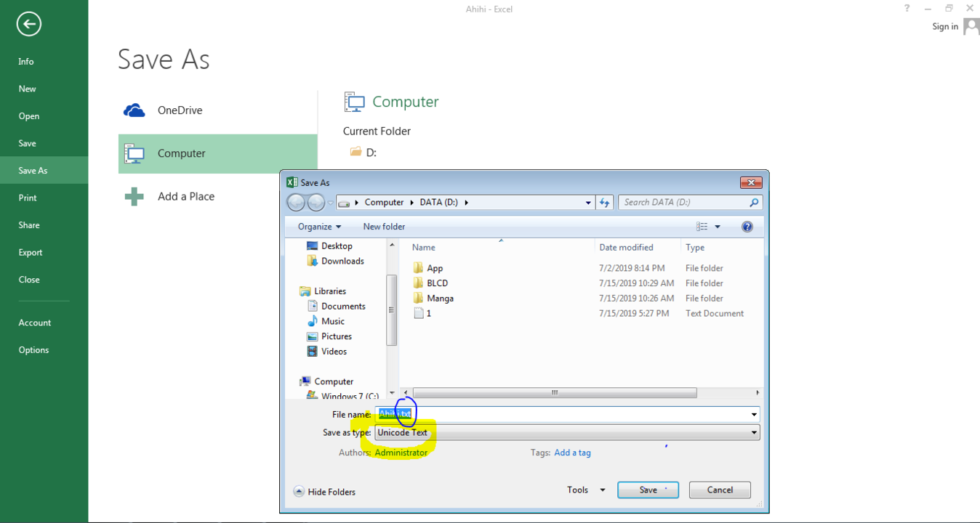The height and width of the screenshot is (523, 980).
Task: Open the Save as type dropdown
Action: [x=567, y=432]
